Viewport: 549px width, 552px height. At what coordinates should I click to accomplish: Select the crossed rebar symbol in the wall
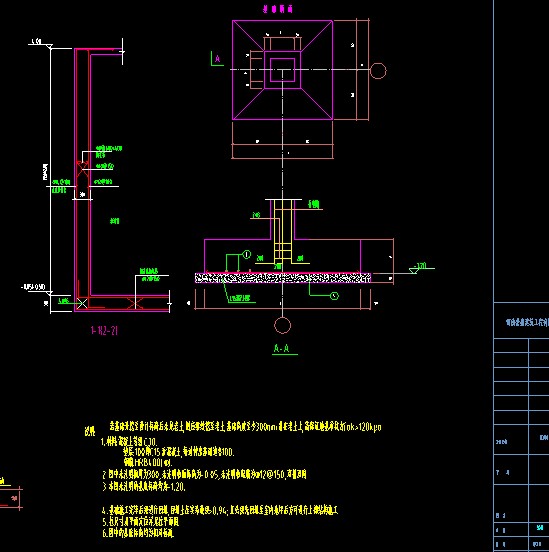(x=83, y=170)
